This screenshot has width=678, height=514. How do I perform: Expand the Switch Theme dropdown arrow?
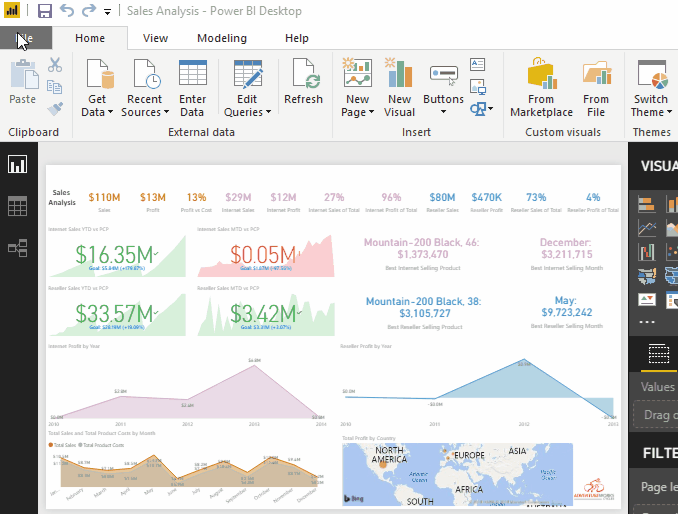coord(669,112)
